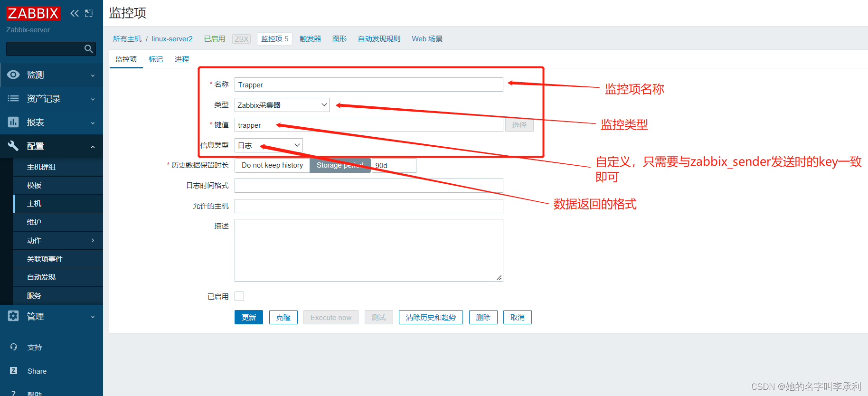Click the 清除历史和趋势 button
Viewport: 868px width, 396px height.
(431, 317)
